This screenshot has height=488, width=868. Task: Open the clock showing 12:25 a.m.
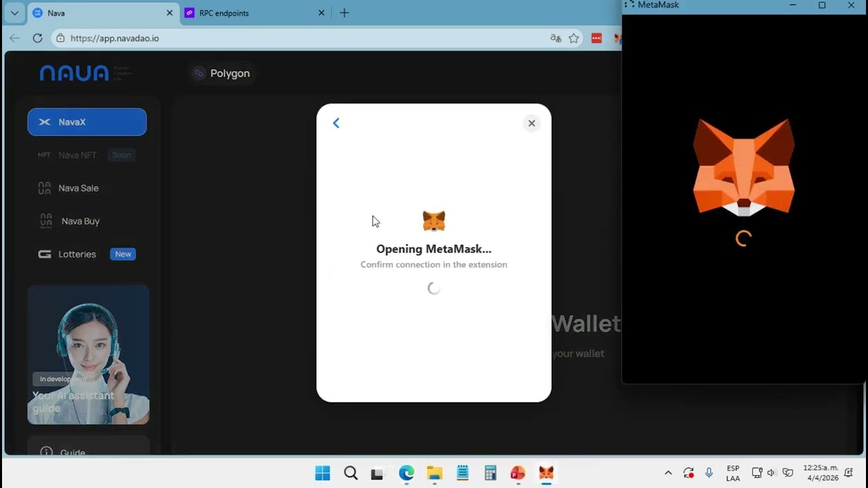pos(821,473)
